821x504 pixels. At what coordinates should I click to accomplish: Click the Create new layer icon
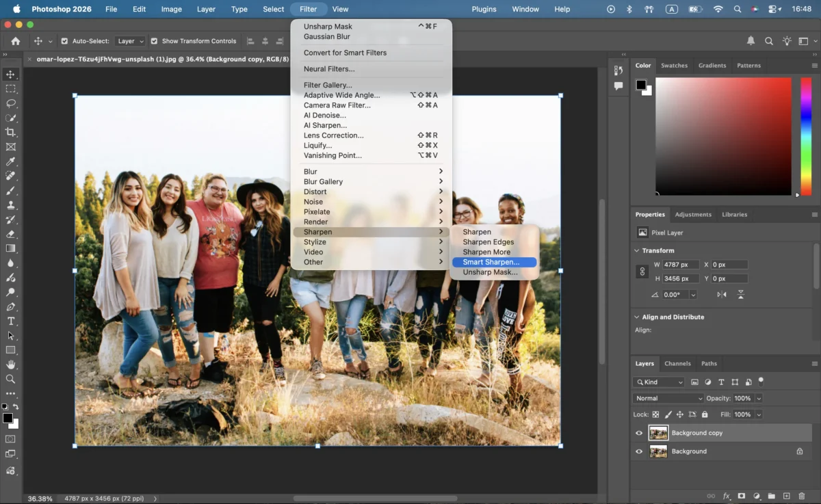787,496
